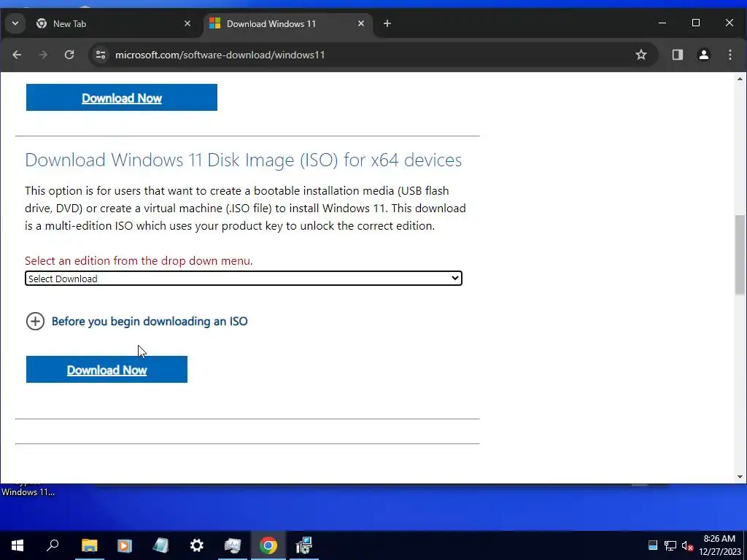Open a new tab with plus button

(387, 23)
